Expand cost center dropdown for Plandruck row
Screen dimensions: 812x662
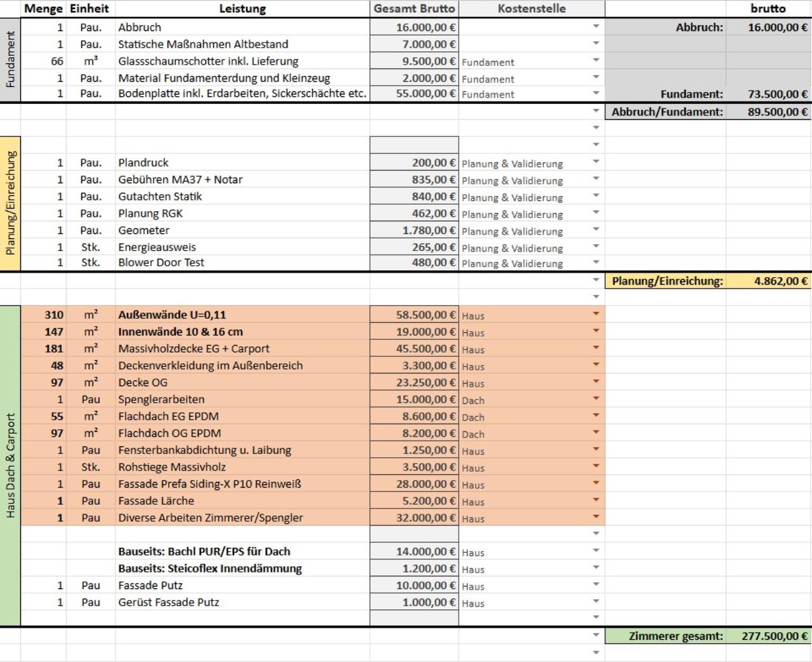pos(596,162)
